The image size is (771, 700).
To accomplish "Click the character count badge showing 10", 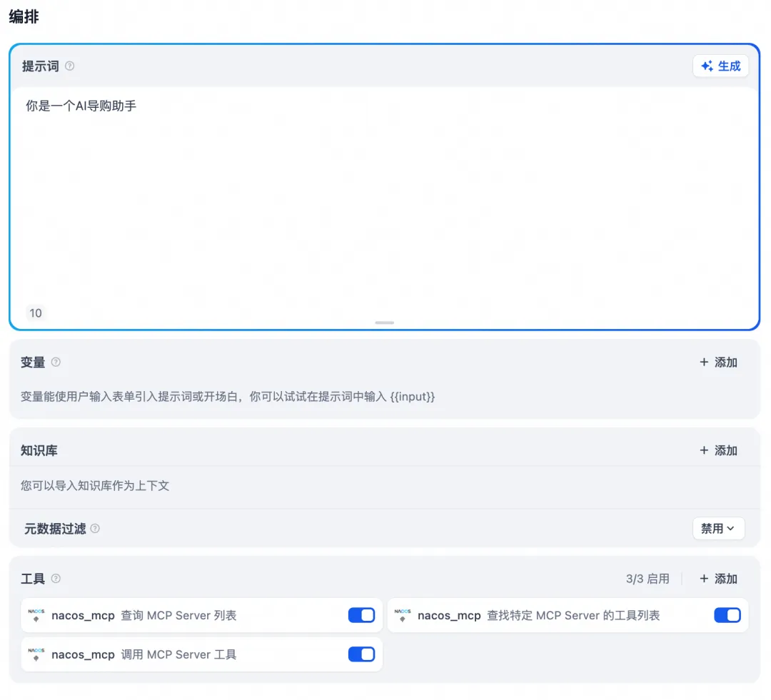I will coord(36,313).
